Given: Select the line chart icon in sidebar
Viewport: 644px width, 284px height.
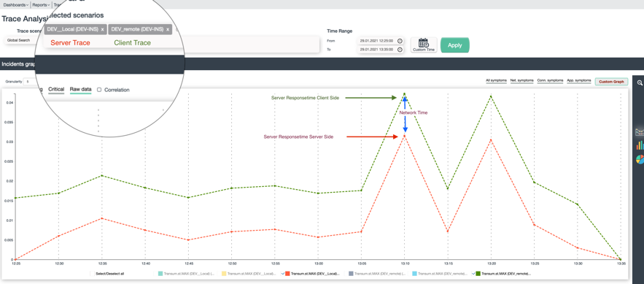Looking at the screenshot, I should click(x=640, y=132).
